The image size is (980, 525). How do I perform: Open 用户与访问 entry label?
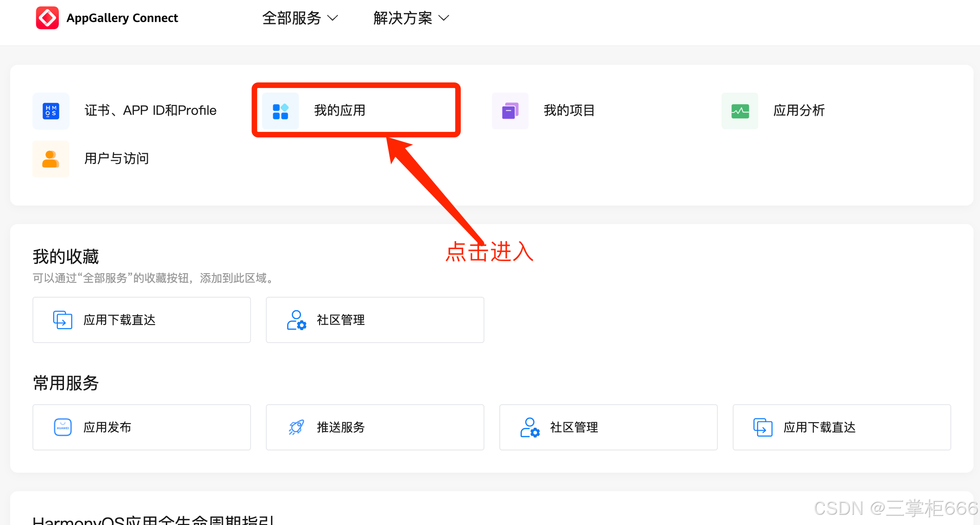[x=117, y=158]
